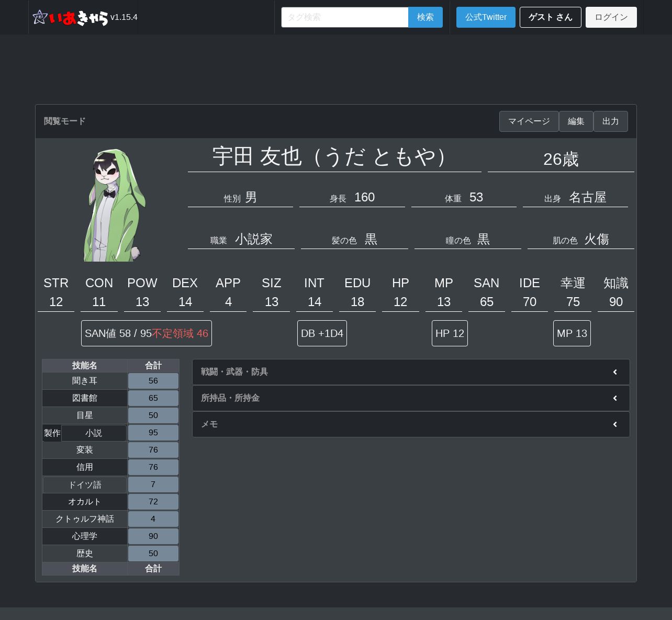This screenshot has height=620, width=672.
Task: Click the 製作 小説 specialty field
Action: click(94, 433)
